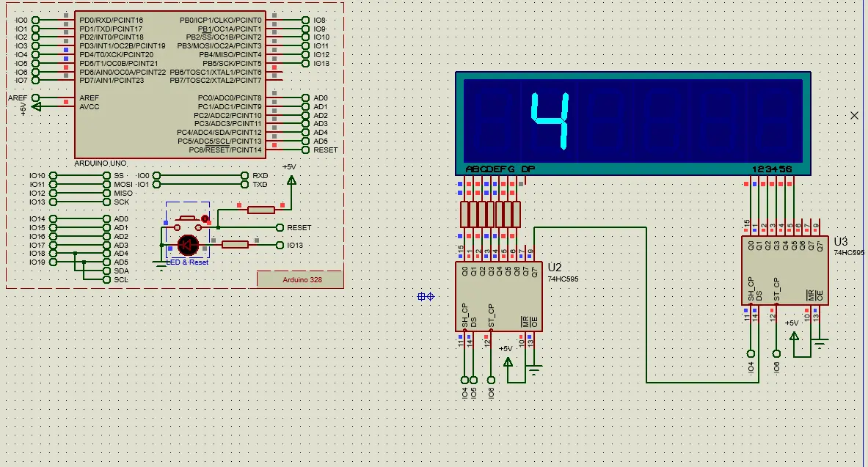Viewport: 868px width, 467px height.
Task: Click the SCL terminal
Action: pos(107,279)
